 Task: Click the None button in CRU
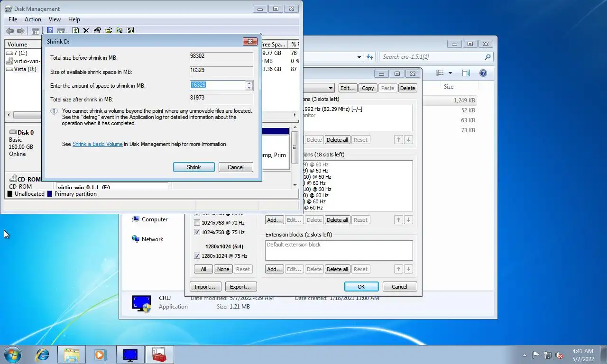pyautogui.click(x=223, y=269)
